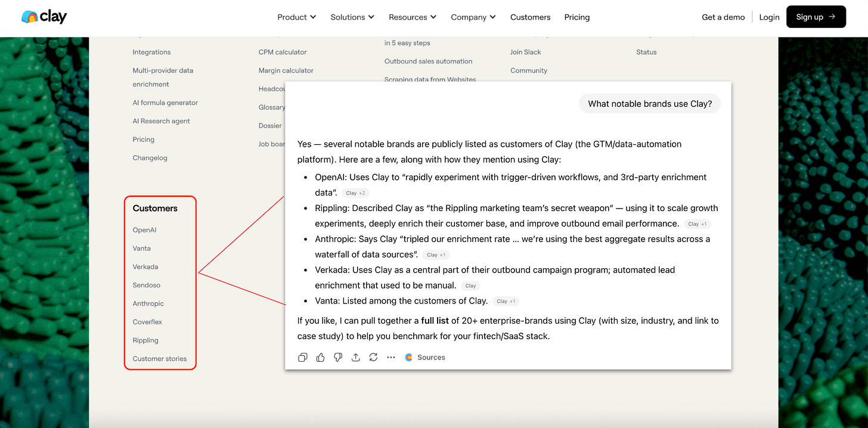Open the Login link

(769, 17)
